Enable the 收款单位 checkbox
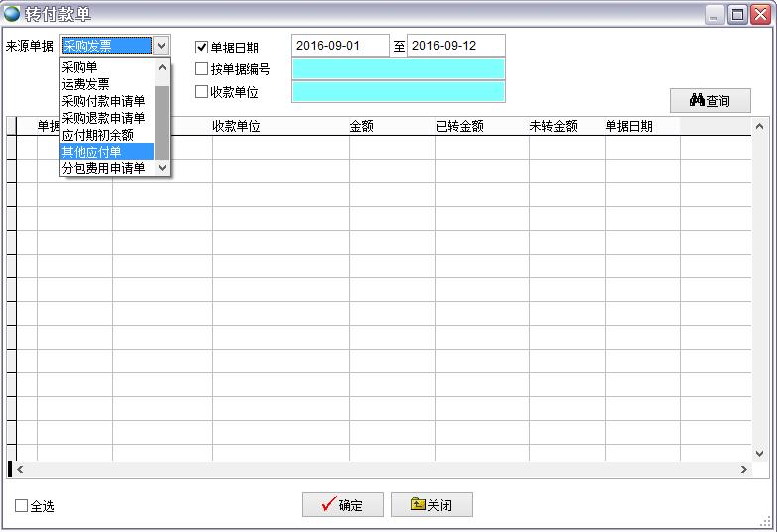This screenshot has width=777, height=532. [202, 92]
